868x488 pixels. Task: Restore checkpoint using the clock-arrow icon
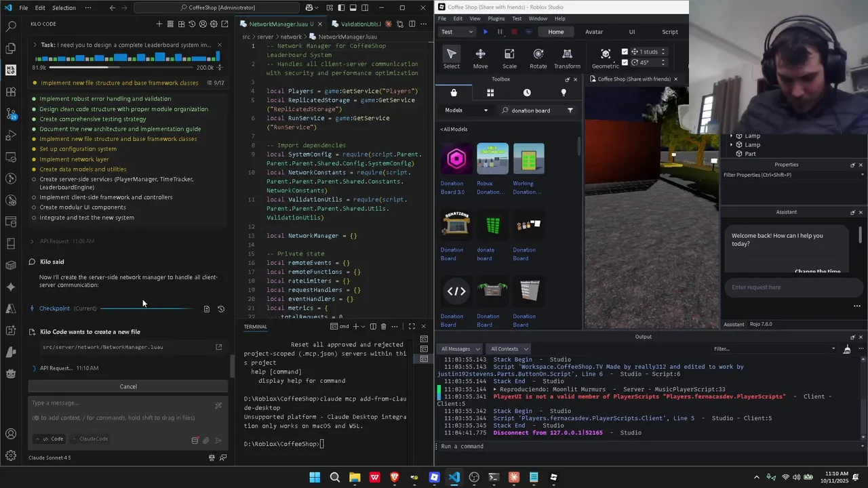221,309
